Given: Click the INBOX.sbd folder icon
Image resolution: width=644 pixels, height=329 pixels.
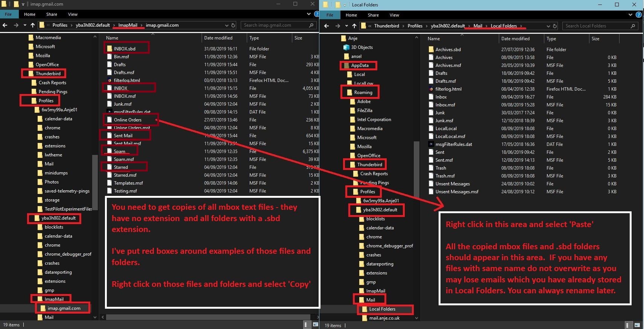Looking at the screenshot, I should tap(109, 49).
